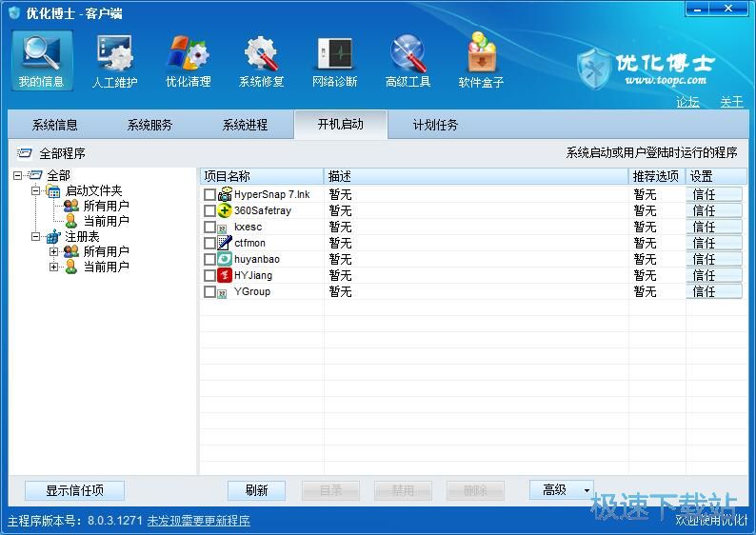The width and height of the screenshot is (756, 535).
Task: Open the 高级 dropdown arrow
Action: (x=587, y=490)
